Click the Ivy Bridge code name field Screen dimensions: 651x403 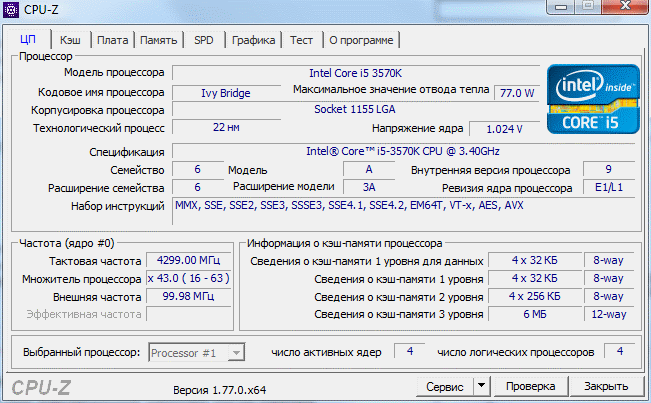point(227,92)
